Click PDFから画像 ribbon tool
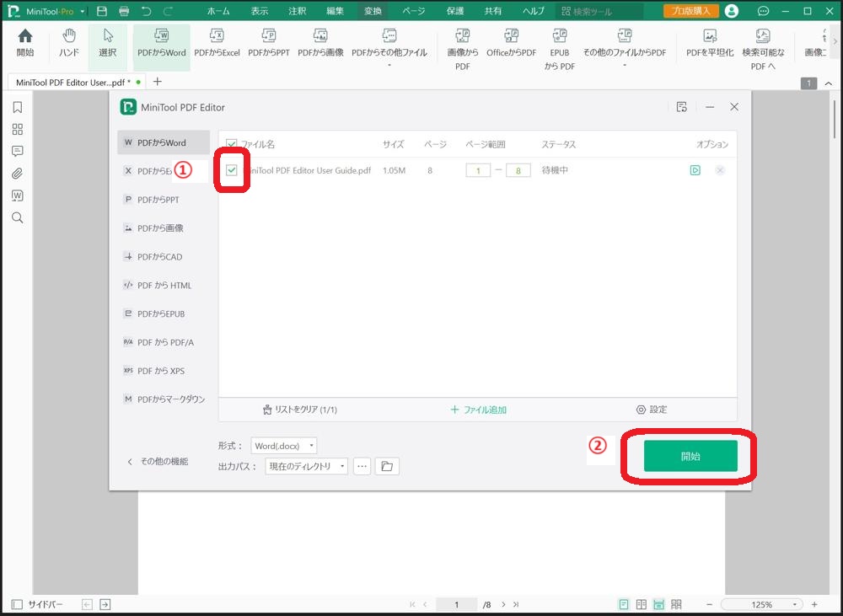 click(320, 44)
